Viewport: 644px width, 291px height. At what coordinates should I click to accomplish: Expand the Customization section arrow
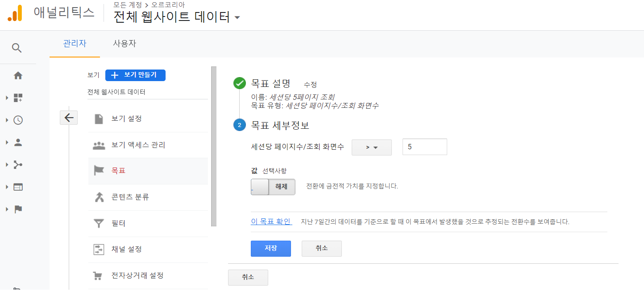click(7, 98)
